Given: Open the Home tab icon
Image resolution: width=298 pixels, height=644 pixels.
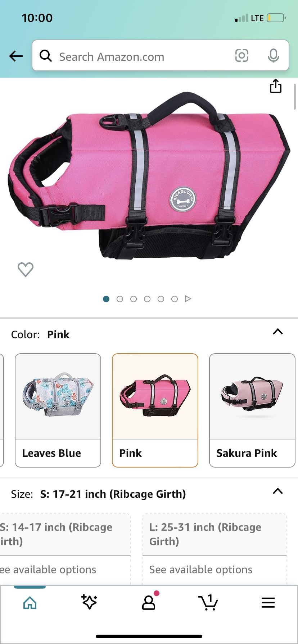Looking at the screenshot, I should click(x=30, y=603).
